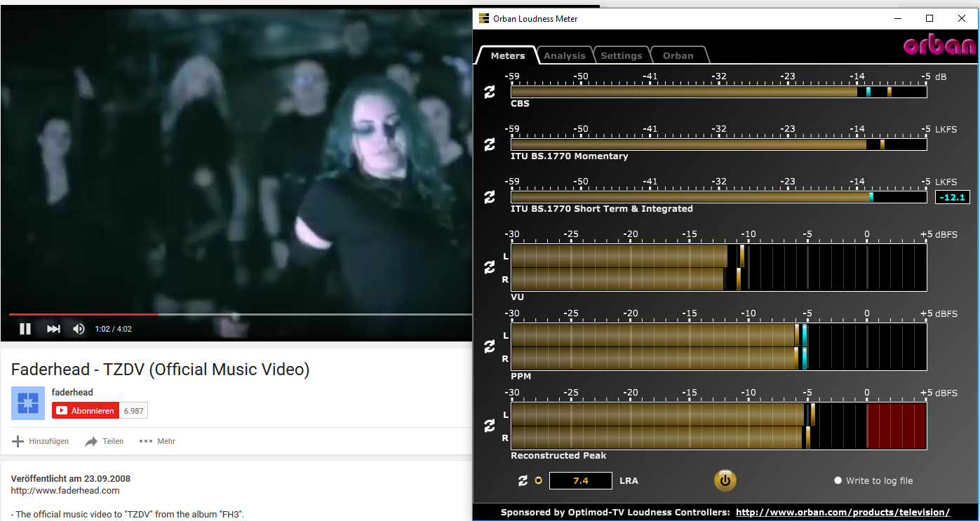Screen dimensions: 980x521
Task: Reset the Short Term & Integrated meter icon
Action: [490, 197]
